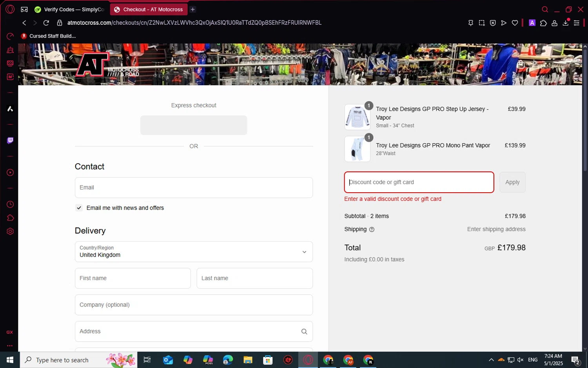Open Aria AI in sidebar
The width and height of the screenshot is (588, 368).
(10, 109)
